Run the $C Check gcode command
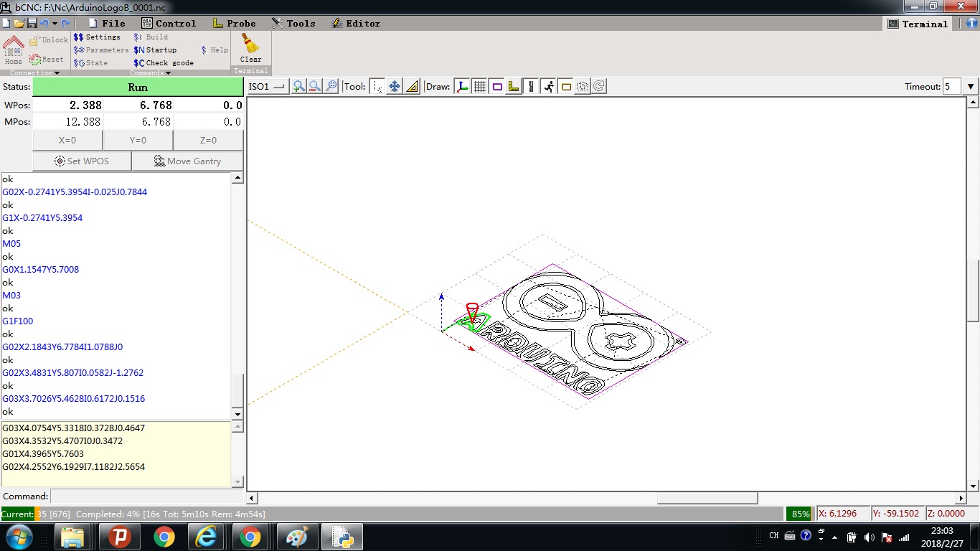980x551 pixels. click(x=164, y=63)
